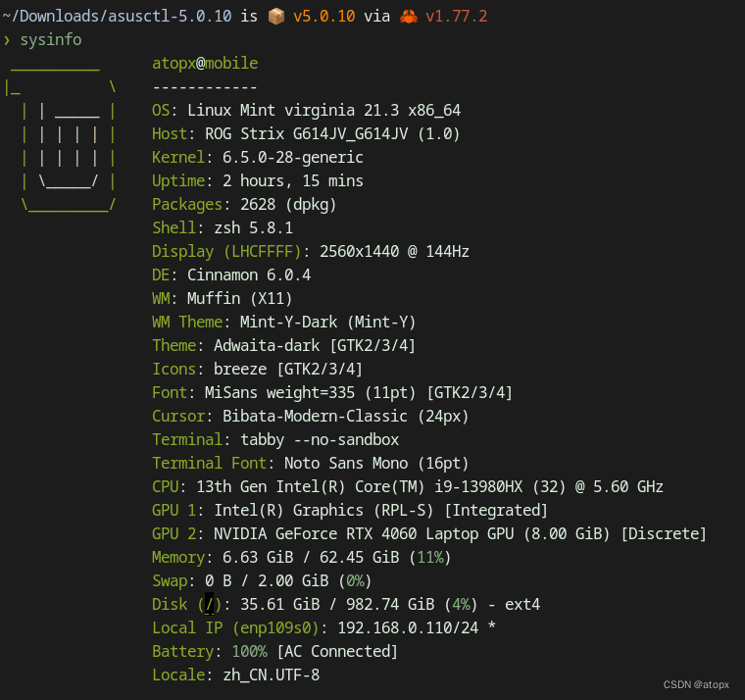Click the Memory '(11%)' percentage
This screenshot has height=700, width=745.
430,558
